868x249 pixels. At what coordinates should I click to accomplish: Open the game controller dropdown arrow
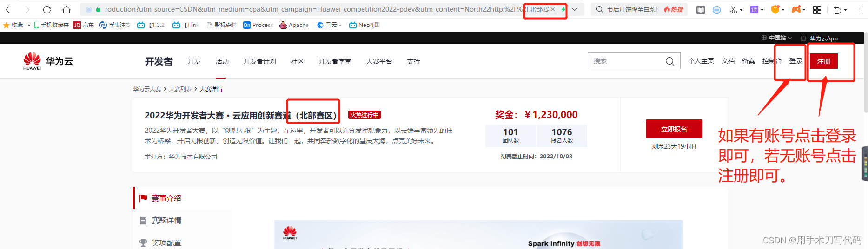[x=805, y=10]
